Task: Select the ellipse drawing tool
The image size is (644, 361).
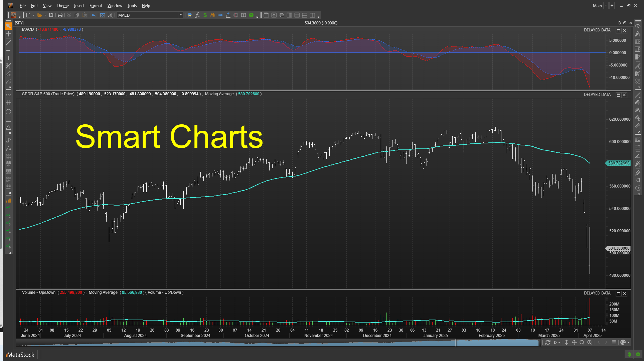Action: tap(8, 112)
